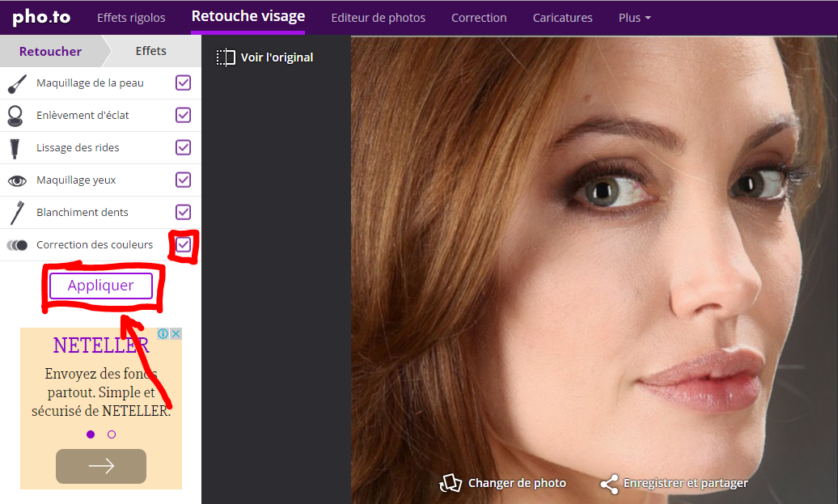Click Changer de photo text

(517, 483)
